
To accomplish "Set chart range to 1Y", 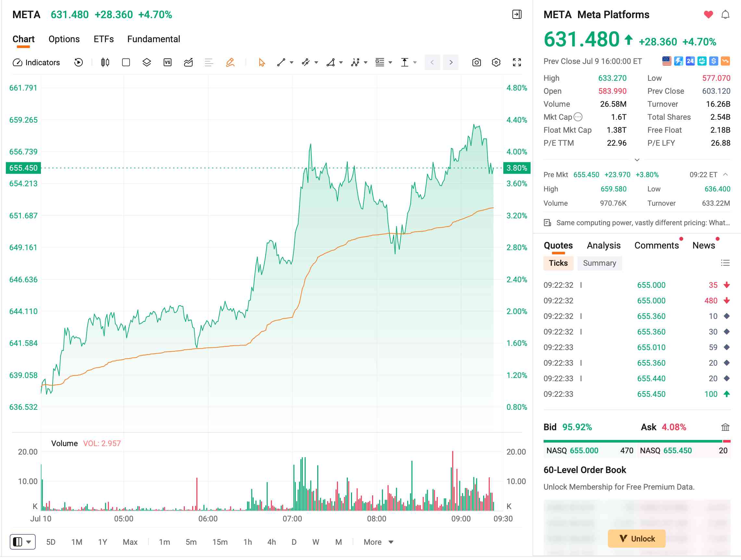I will click(x=103, y=542).
